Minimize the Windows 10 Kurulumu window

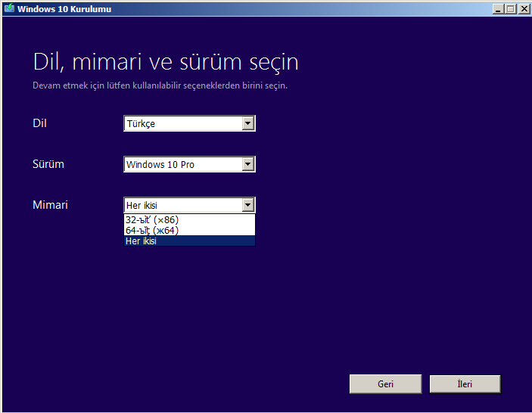(x=498, y=9)
